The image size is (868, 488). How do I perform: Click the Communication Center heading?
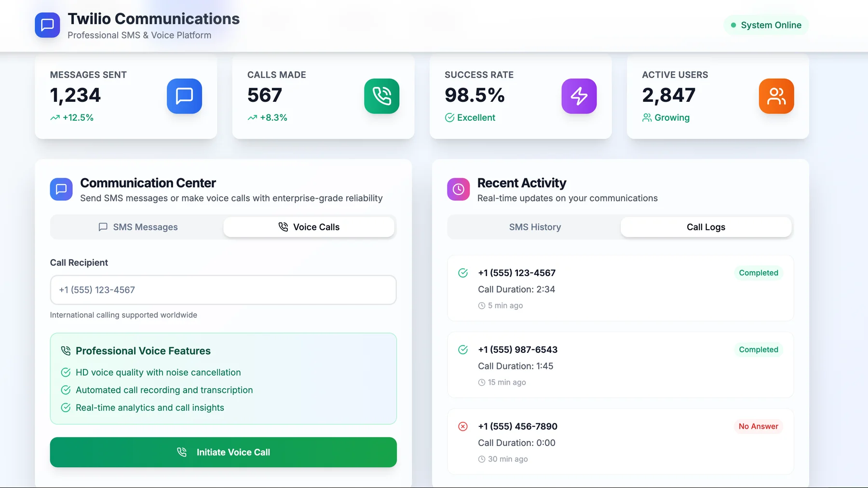(x=148, y=183)
